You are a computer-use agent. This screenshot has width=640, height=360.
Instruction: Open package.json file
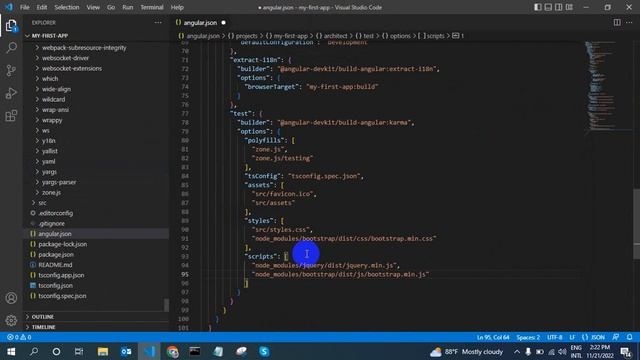tap(56, 254)
